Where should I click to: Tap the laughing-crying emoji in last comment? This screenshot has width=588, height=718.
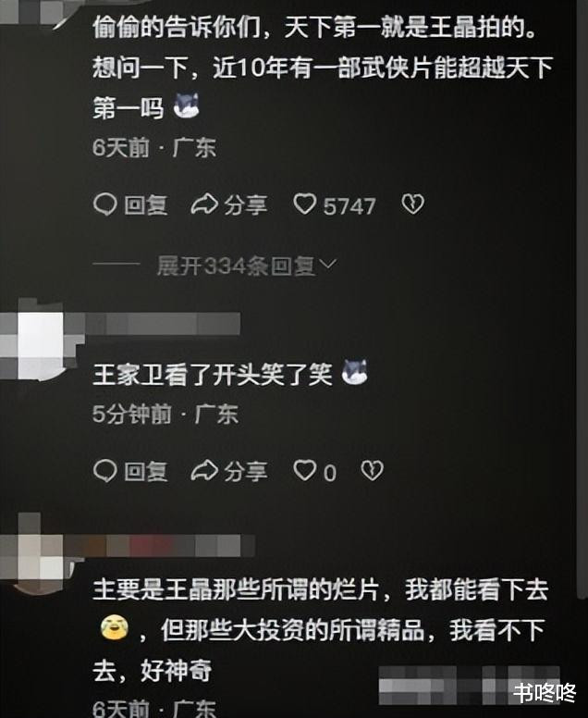(x=115, y=627)
